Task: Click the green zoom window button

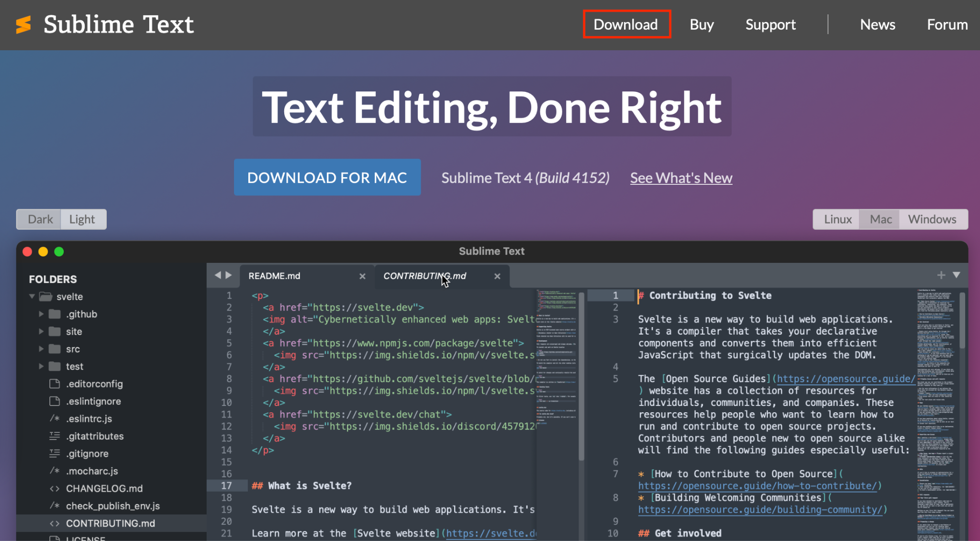Action: [59, 251]
